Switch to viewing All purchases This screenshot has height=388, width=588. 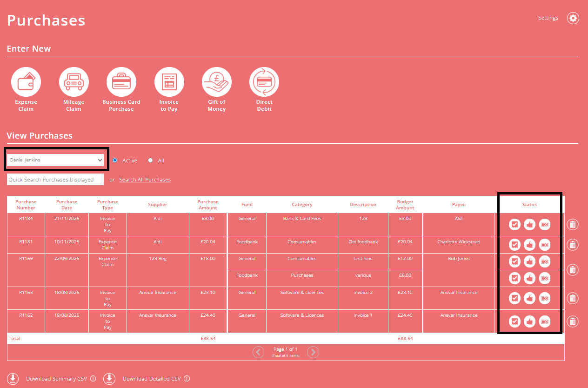150,160
